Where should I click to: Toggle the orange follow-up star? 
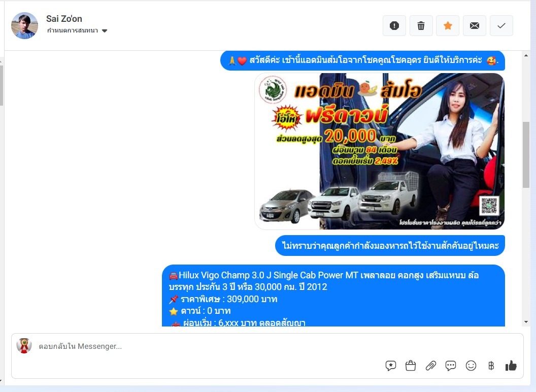pos(448,26)
